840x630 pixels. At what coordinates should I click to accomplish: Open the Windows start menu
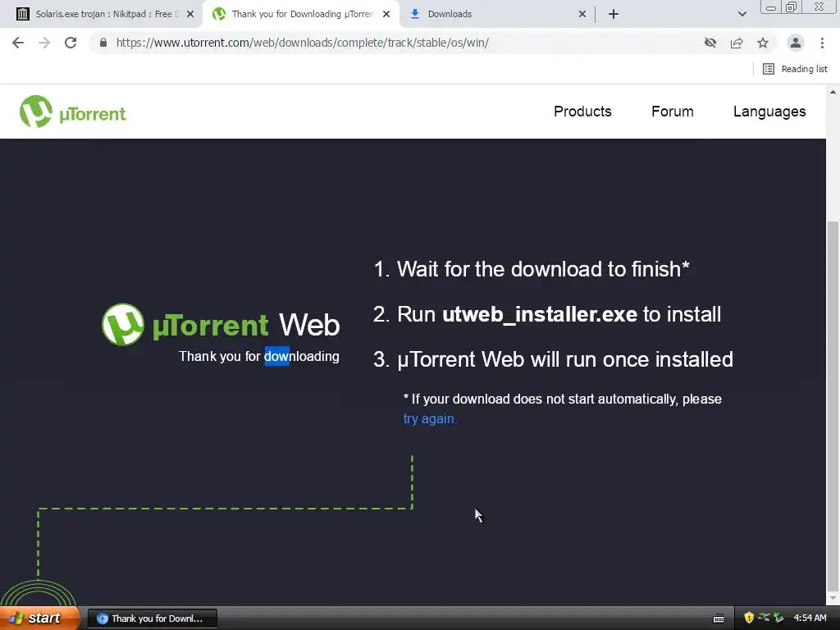tap(39, 619)
